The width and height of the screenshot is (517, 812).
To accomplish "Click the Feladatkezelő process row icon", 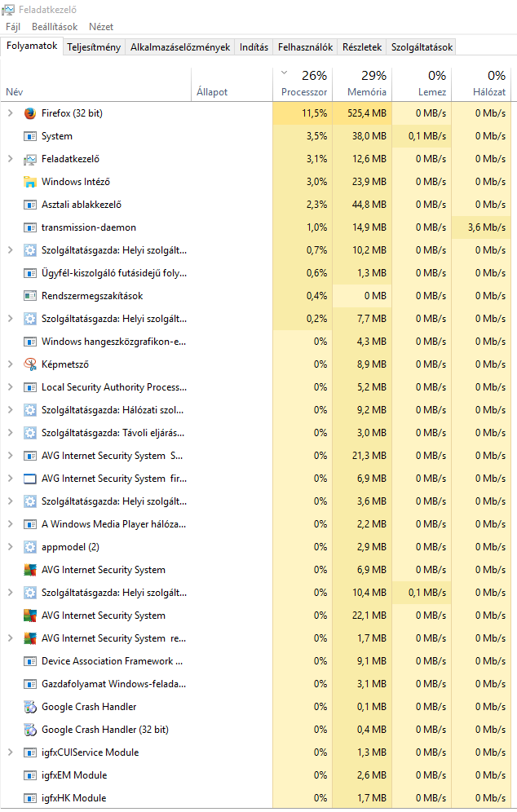I will tap(30, 159).
